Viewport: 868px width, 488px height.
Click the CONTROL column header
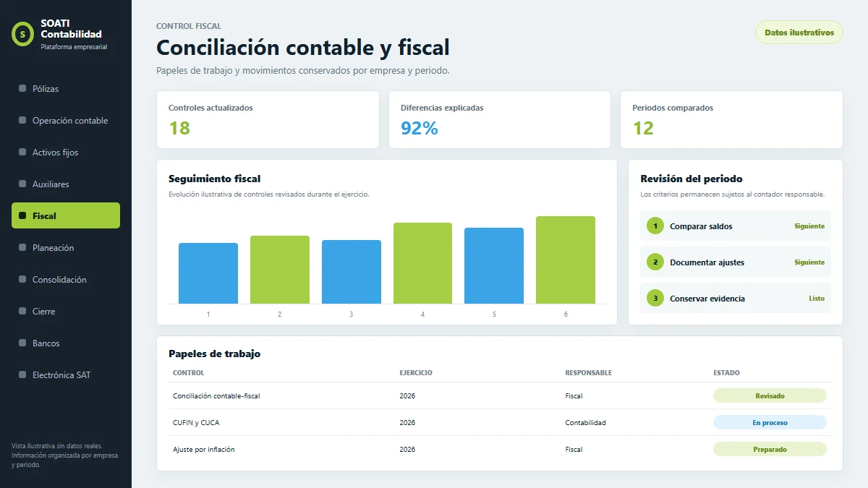[189, 373]
